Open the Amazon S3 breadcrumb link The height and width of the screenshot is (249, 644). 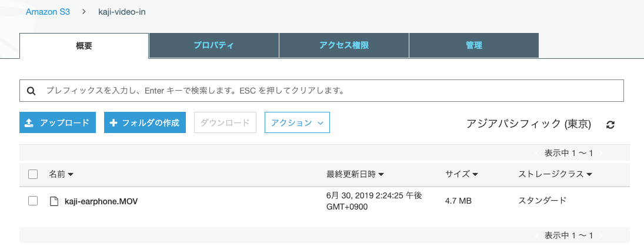[x=48, y=12]
